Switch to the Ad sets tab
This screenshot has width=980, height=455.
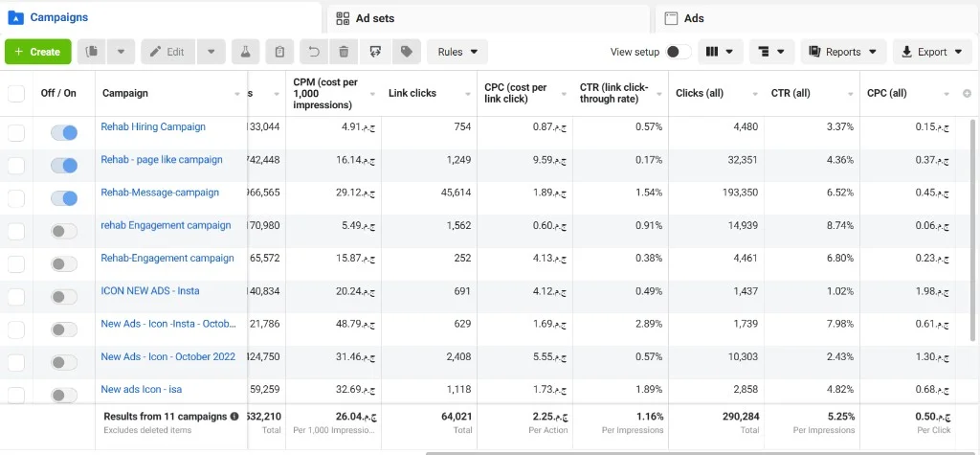pos(487,18)
